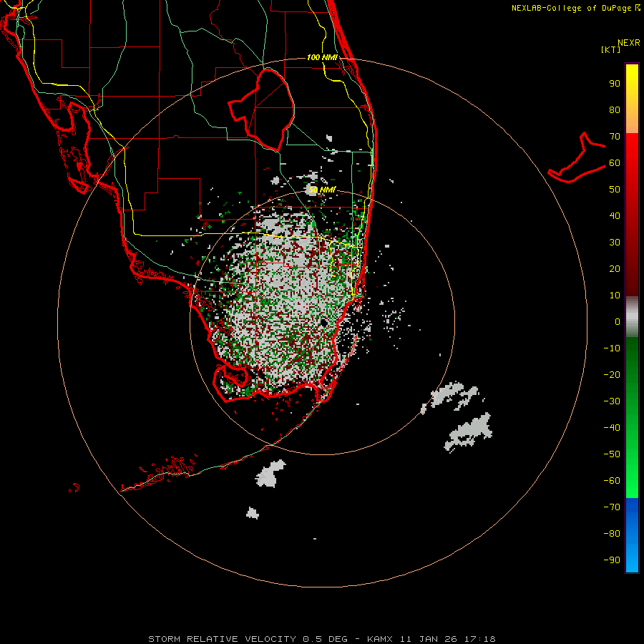Image resolution: width=644 pixels, height=644 pixels.
Task: Click the 10 value on the velocity scale
Action: coord(615,296)
